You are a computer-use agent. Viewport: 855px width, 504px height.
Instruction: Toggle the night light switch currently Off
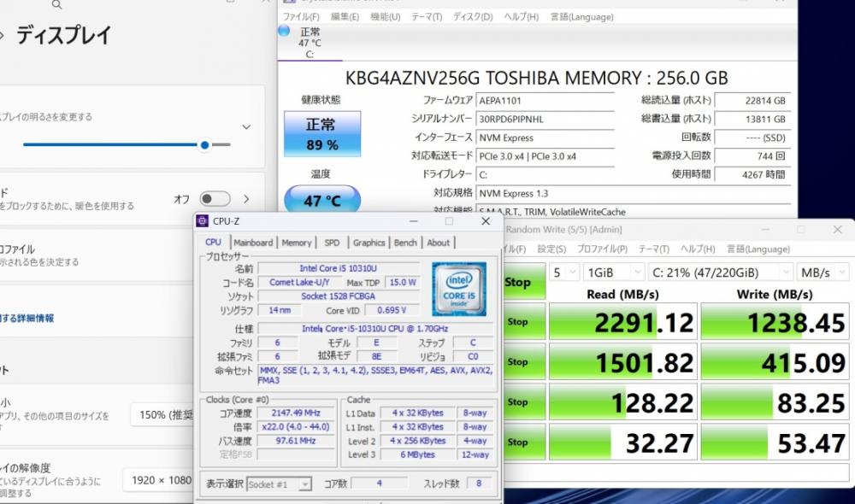215,199
